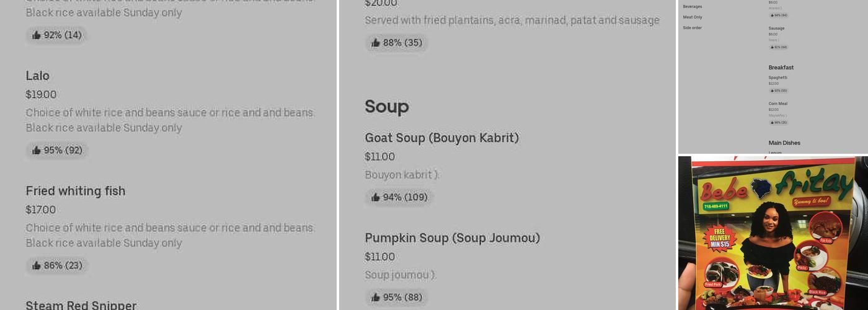The width and height of the screenshot is (868, 310).
Task: Open Goat Soup (Bouyon Kabrit) item
Action: point(441,138)
